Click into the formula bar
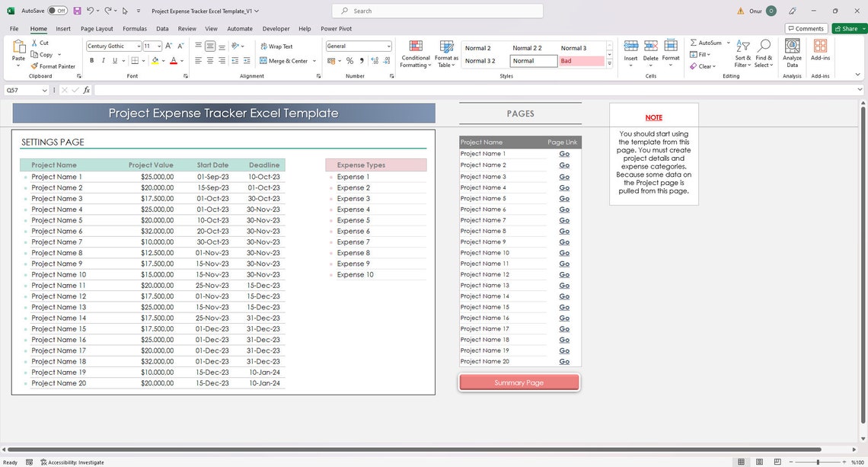868x467 pixels. coord(476,90)
